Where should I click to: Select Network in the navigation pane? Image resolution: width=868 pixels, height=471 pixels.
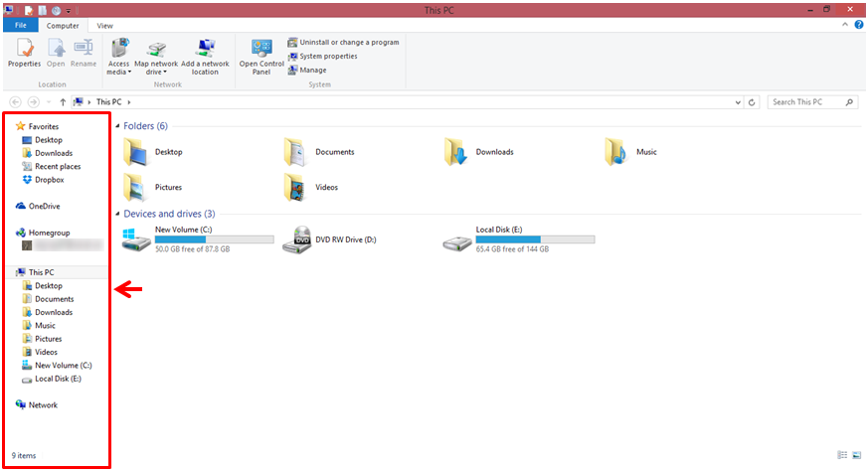click(37, 405)
